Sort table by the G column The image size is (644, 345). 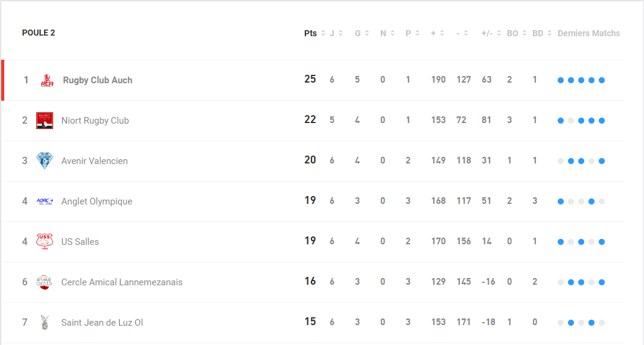point(361,33)
